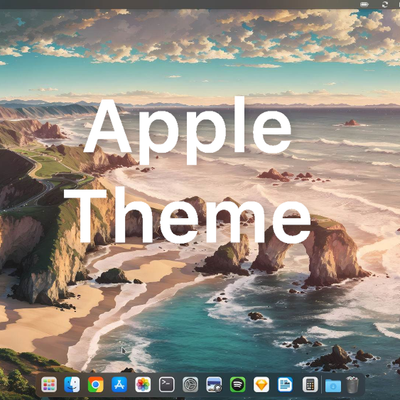
Task: Open Terminal from the dock
Action: 167,385
